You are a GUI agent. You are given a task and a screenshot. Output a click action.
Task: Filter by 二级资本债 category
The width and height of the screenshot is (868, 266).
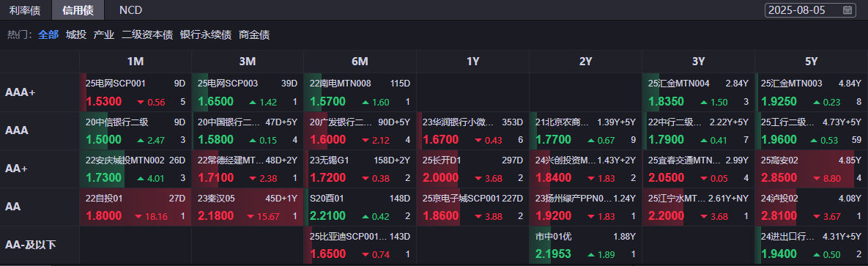147,35
